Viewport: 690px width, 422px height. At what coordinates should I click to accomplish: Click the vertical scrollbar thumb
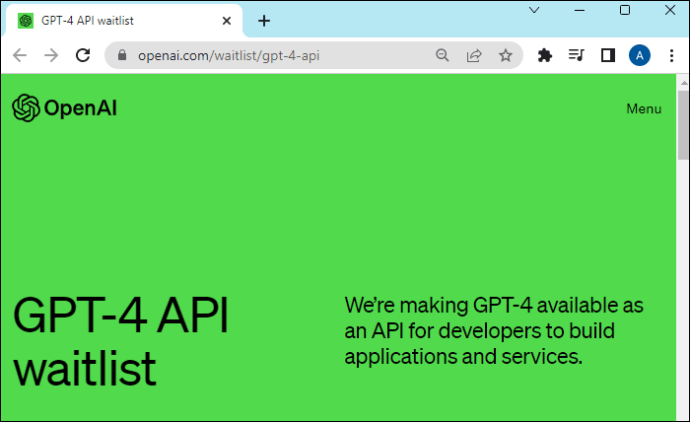click(683, 125)
